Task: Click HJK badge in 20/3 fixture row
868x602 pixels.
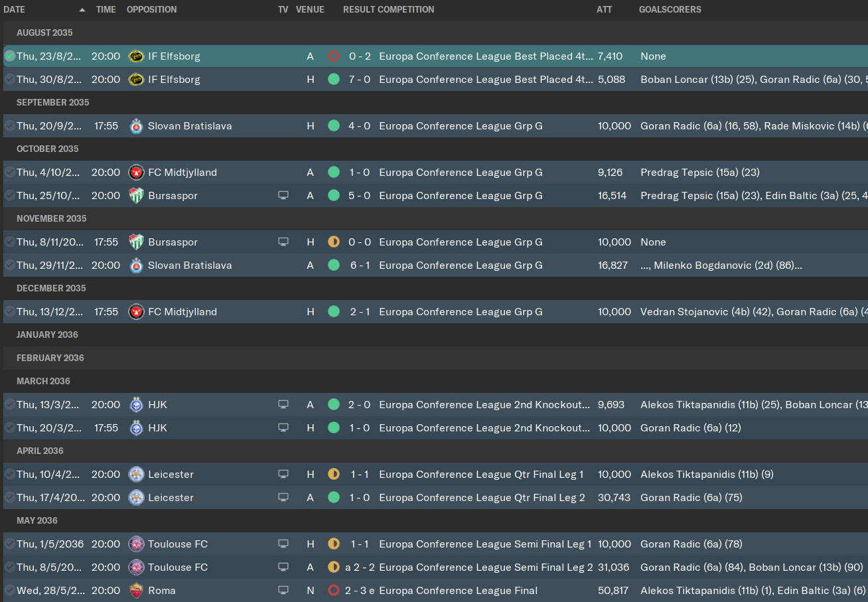Action: point(136,428)
